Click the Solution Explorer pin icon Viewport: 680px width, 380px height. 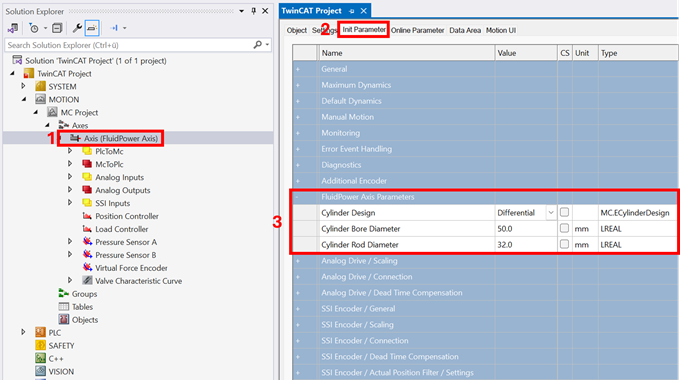click(x=254, y=11)
